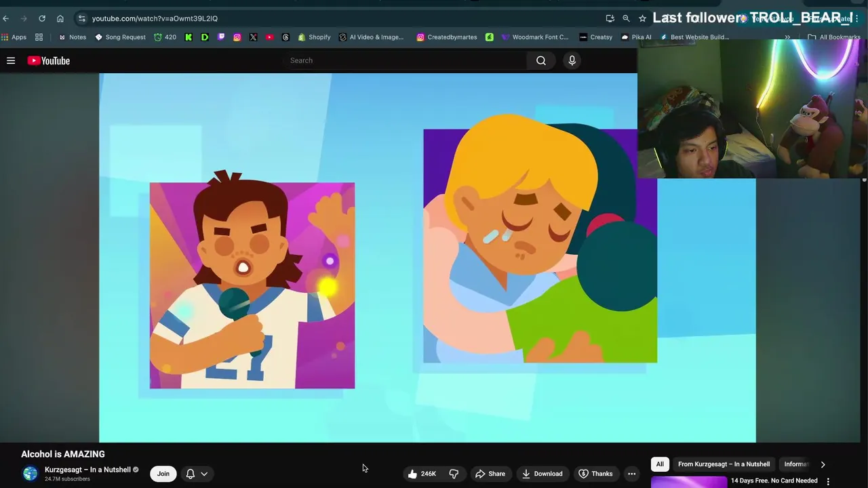Click the video title Alcohol is AMAZING
868x488 pixels.
(63, 454)
